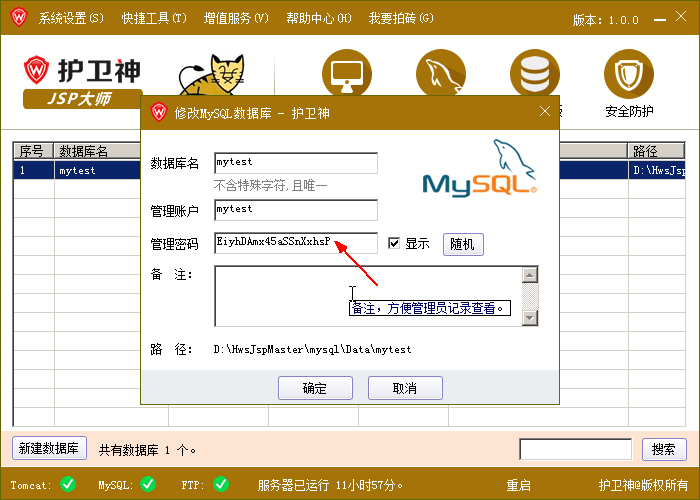Click the D:\HwsJsp path cell in the list

click(657, 170)
